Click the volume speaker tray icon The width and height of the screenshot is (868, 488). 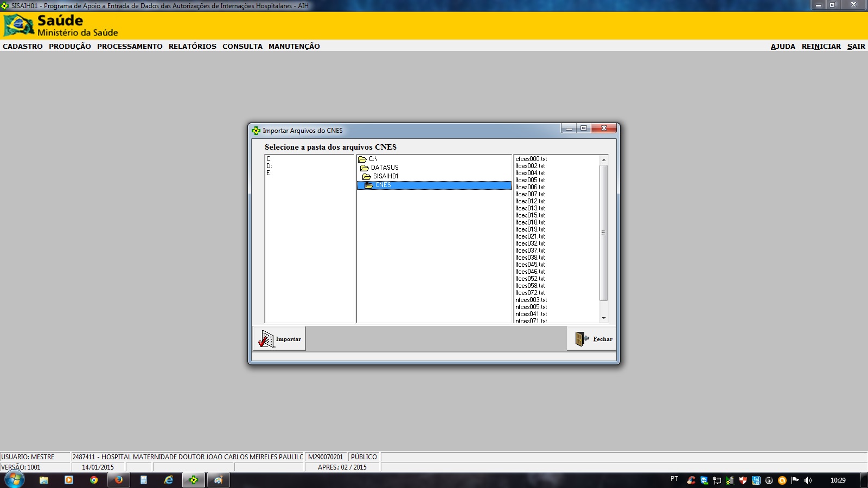click(x=808, y=480)
